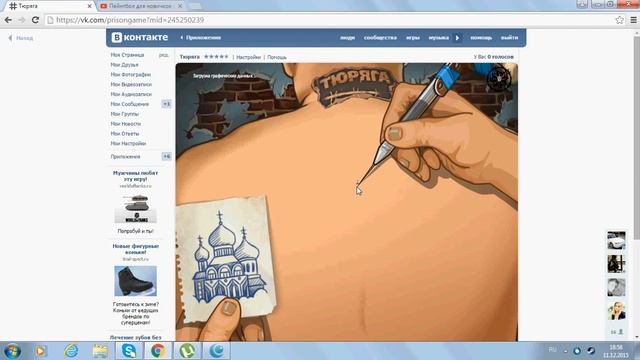Reload the page with the refresh icon
This screenshot has width=640, height=360.
[x=36, y=20]
